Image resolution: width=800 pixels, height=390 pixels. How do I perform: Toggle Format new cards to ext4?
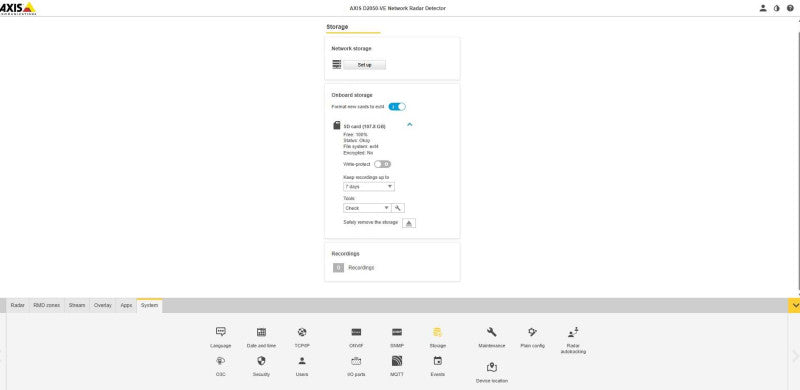click(397, 107)
